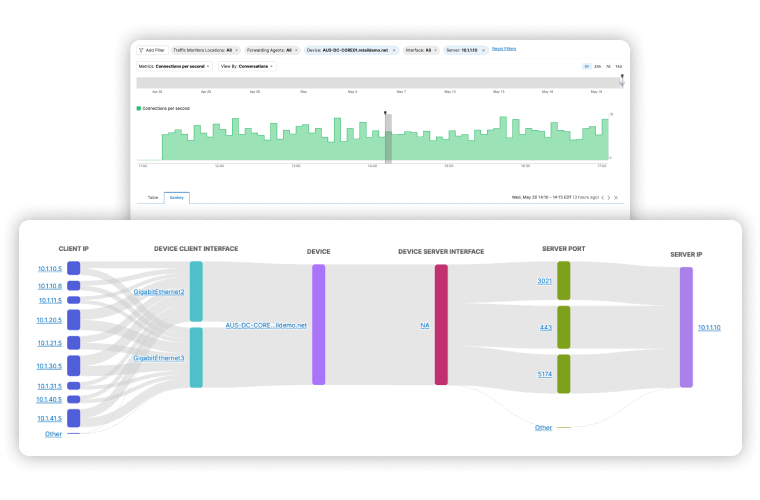Open client IP 10.1.30.5 link
This screenshot has width=760, height=500.
pyautogui.click(x=49, y=366)
